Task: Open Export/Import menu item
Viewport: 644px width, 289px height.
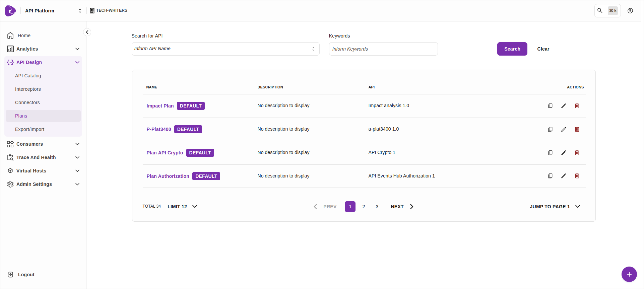Action: 29,129
